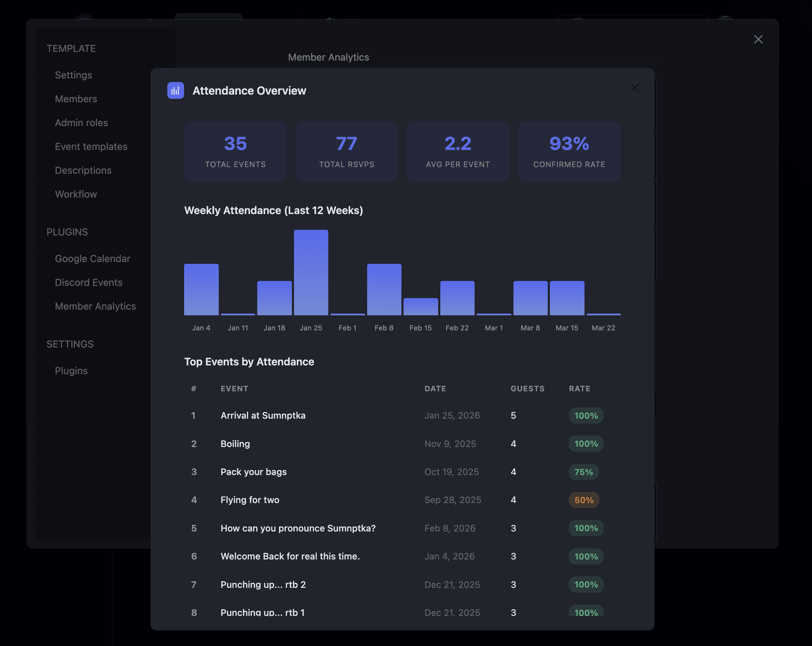Click the GUESTS column header
The width and height of the screenshot is (812, 646).
tap(527, 389)
